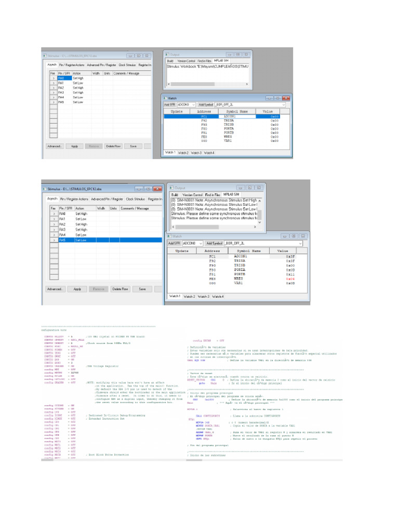
Task: Click Delete Row button in upper Stimulus window
Action: coord(113,146)
